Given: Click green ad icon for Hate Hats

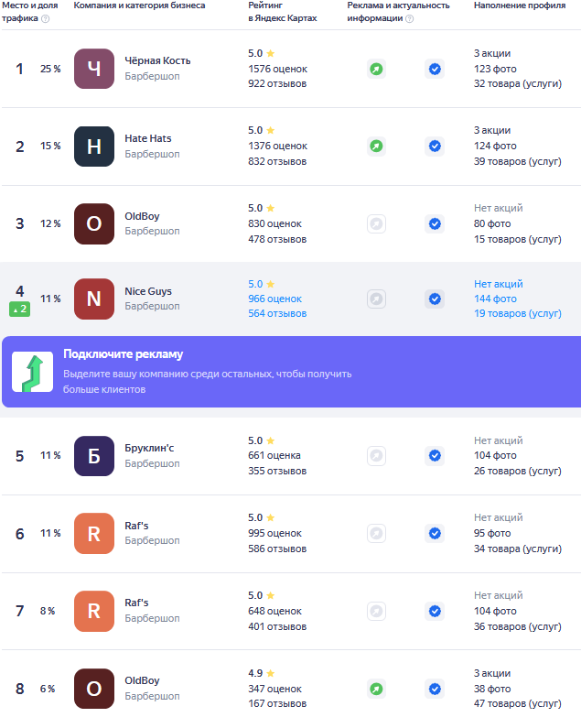Looking at the screenshot, I should pos(376,146).
